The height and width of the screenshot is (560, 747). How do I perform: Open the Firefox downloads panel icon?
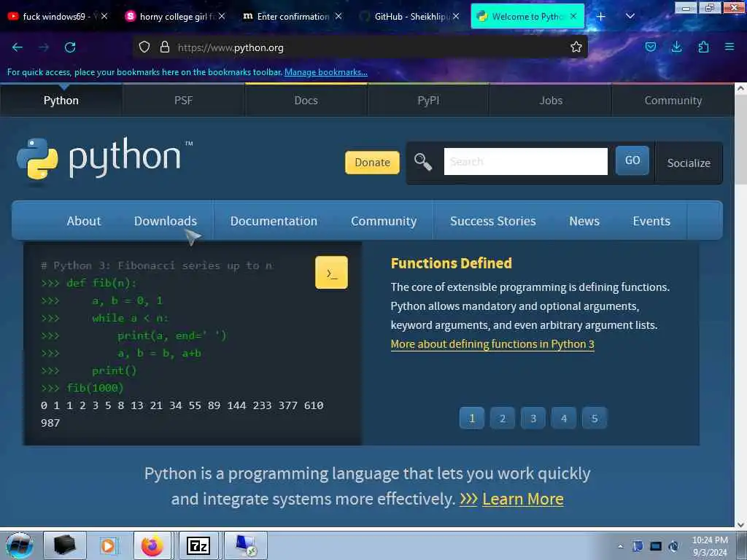[x=676, y=47]
